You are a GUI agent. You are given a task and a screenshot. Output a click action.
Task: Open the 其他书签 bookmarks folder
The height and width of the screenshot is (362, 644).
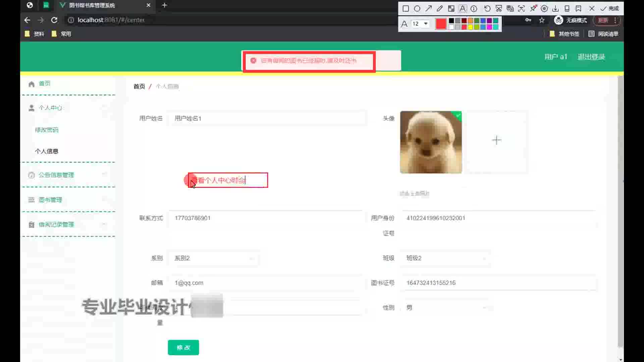564,34
